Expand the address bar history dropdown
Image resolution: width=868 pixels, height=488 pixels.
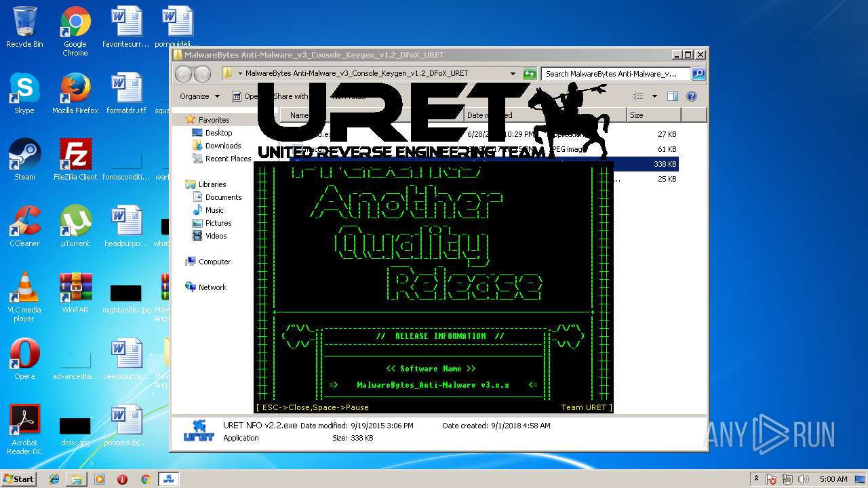pyautogui.click(x=513, y=73)
